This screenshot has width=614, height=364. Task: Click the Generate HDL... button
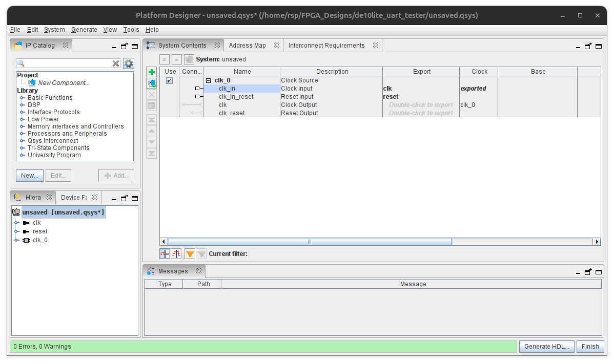click(546, 347)
